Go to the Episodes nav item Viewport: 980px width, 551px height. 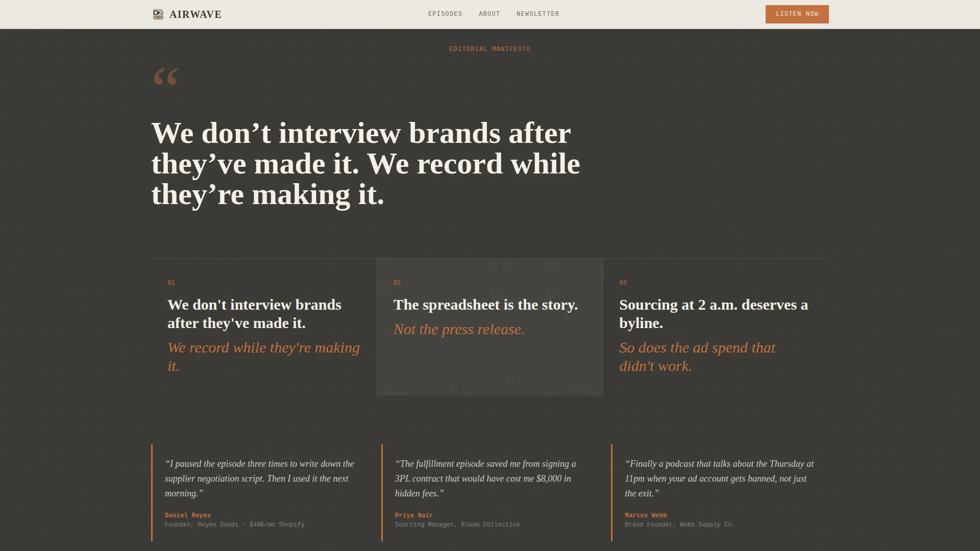(445, 14)
